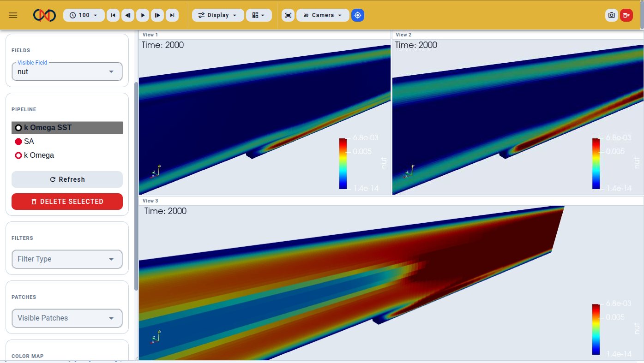Screen dimensions: 644x363
Task: Click the red clear-all delete icon
Action: [x=626, y=15]
